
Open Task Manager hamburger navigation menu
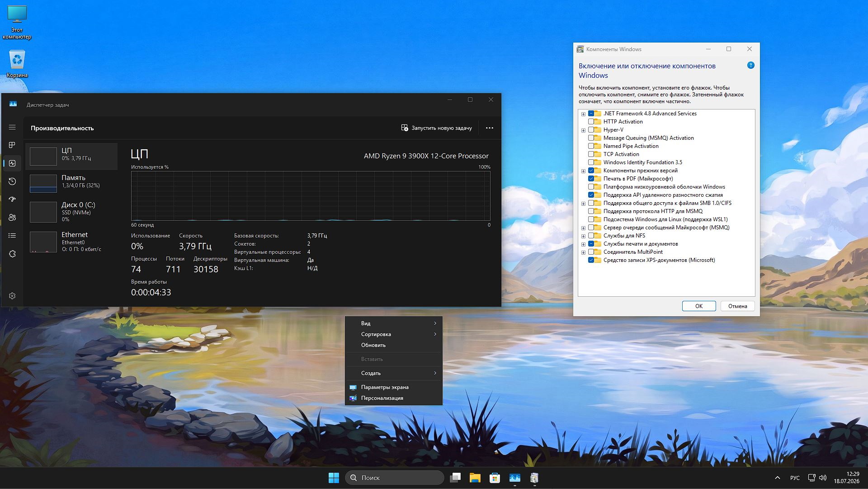12,128
